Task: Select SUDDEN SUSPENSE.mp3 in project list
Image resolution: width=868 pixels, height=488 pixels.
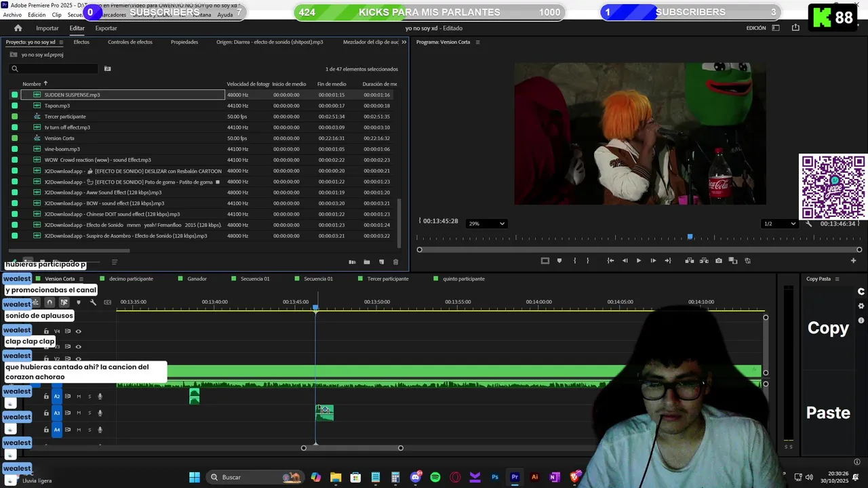Action: click(123, 95)
